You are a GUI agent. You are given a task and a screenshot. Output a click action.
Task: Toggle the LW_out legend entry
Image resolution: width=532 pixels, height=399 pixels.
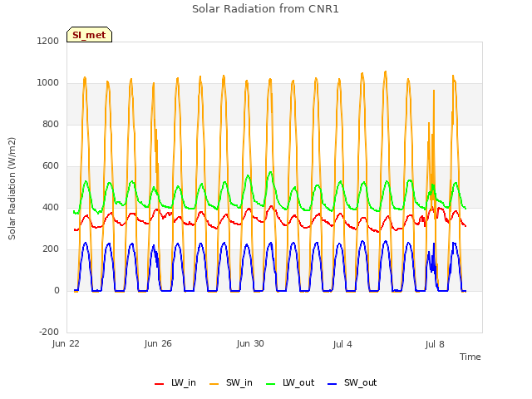pos(290,383)
